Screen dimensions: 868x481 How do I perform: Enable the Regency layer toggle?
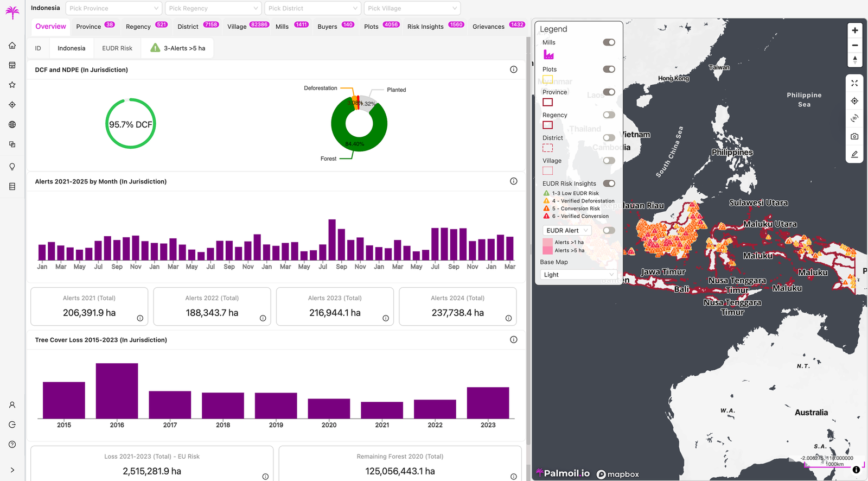pyautogui.click(x=609, y=115)
